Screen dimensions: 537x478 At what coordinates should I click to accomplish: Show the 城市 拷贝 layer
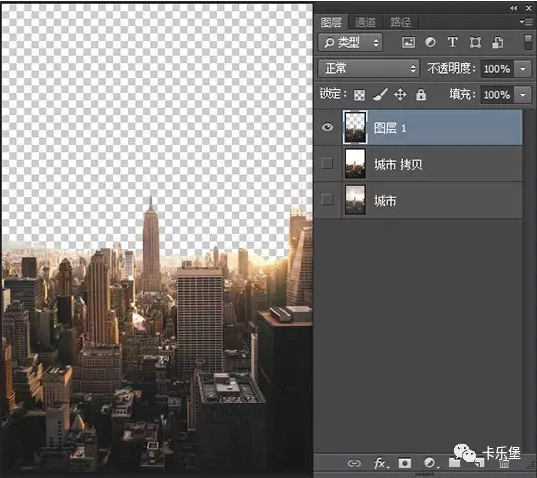[327, 163]
